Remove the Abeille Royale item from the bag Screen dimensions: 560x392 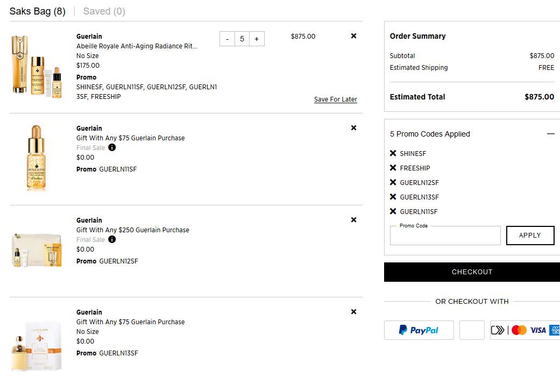353,35
